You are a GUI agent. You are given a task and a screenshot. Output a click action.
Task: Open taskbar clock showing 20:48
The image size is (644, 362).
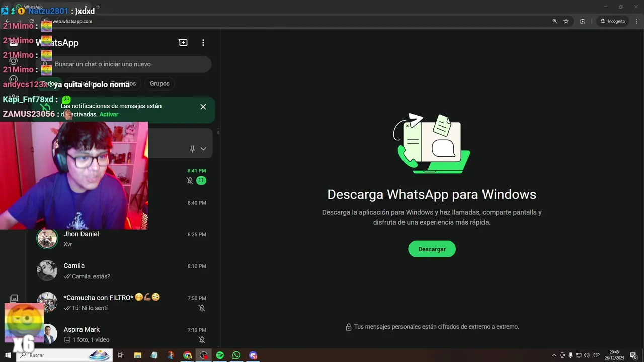coord(614,355)
